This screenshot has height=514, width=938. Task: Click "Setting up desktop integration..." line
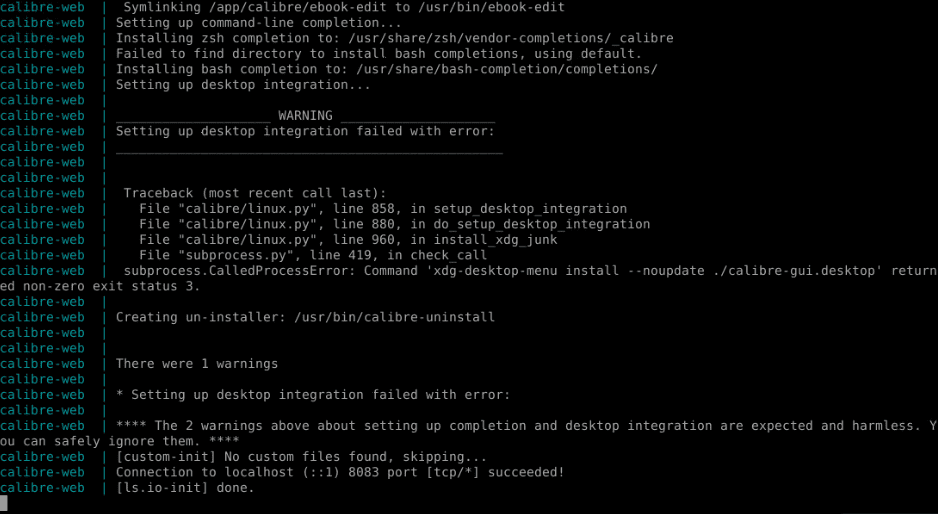tap(243, 85)
